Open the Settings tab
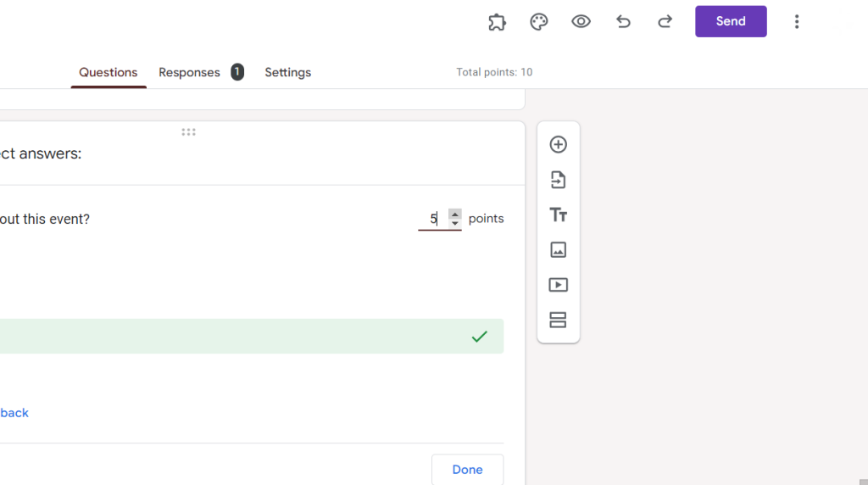This screenshot has width=868, height=485. (x=288, y=73)
